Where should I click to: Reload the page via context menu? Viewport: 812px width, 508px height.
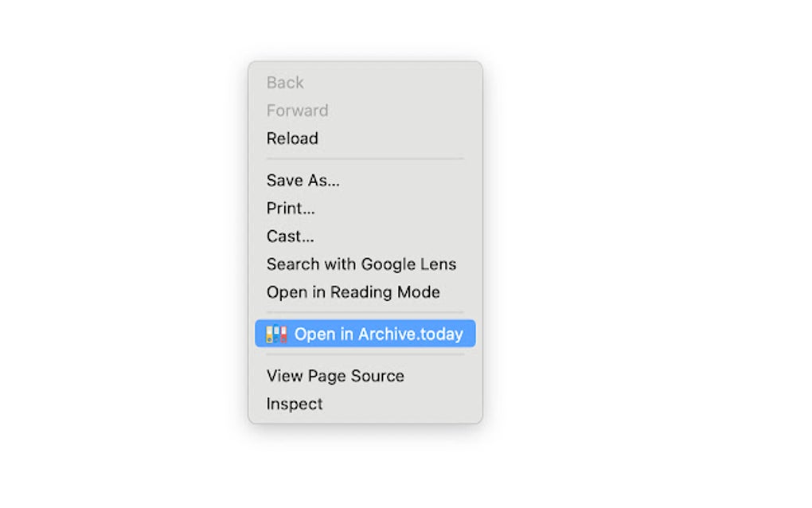292,139
